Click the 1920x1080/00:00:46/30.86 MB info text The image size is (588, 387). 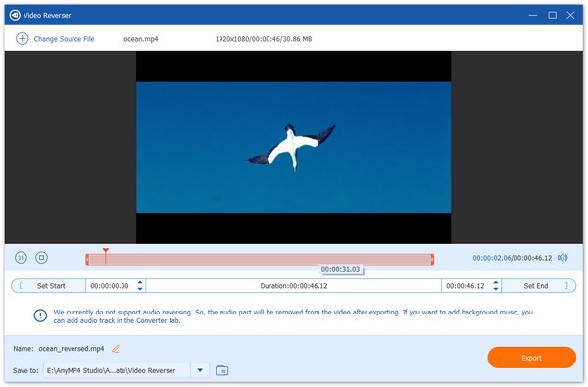pyautogui.click(x=264, y=39)
